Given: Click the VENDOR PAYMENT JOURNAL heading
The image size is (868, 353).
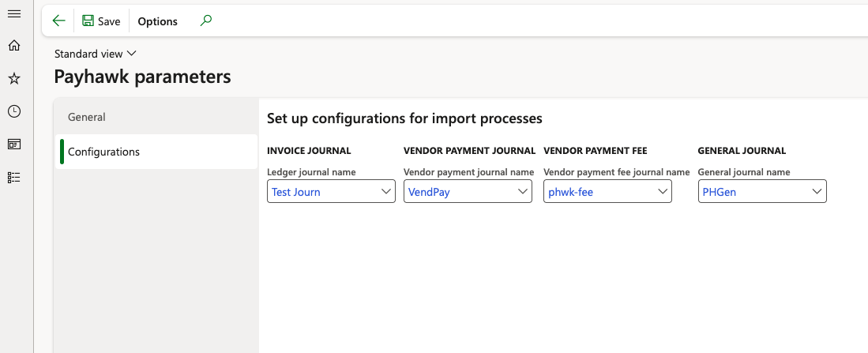Looking at the screenshot, I should point(469,151).
